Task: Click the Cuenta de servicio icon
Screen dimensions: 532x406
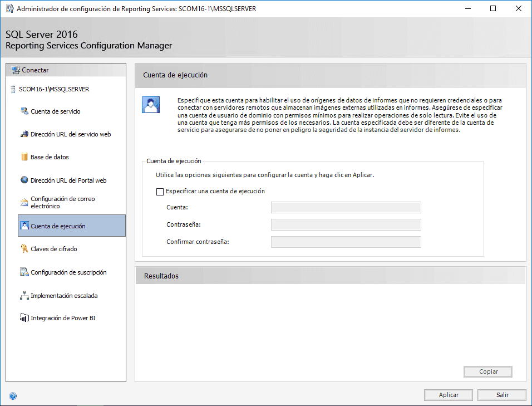Action: 24,111
